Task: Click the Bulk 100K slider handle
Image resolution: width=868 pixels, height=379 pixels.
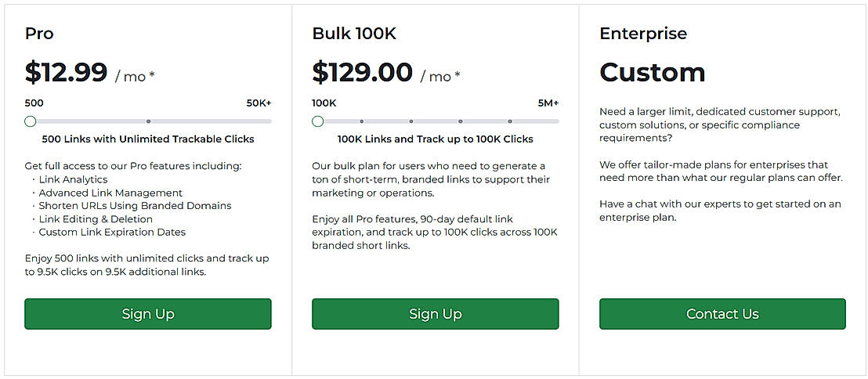Action: (x=317, y=121)
